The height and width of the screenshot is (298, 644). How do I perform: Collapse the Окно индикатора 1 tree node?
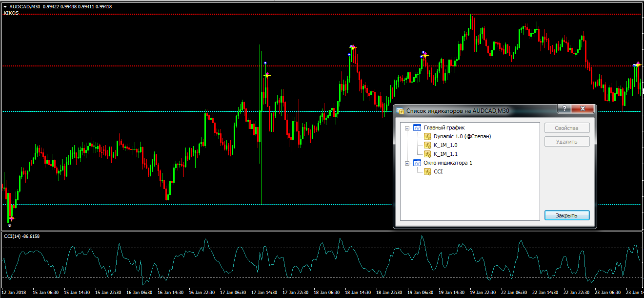[407, 163]
